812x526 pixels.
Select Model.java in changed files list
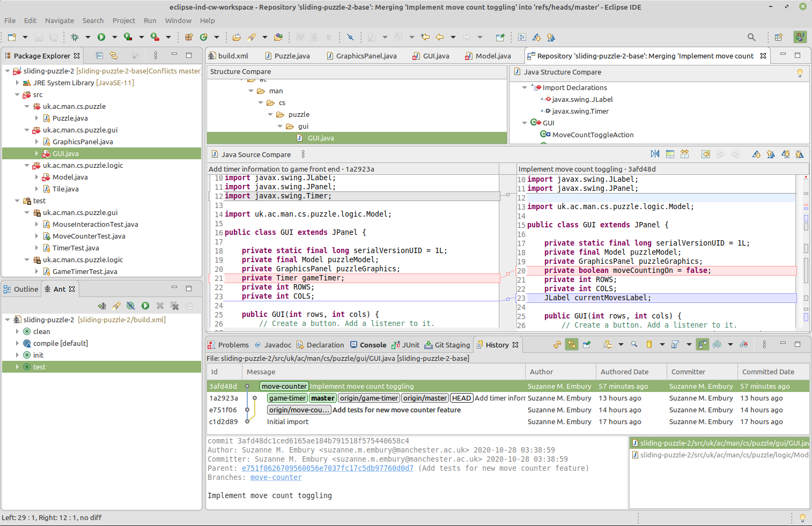(x=720, y=455)
